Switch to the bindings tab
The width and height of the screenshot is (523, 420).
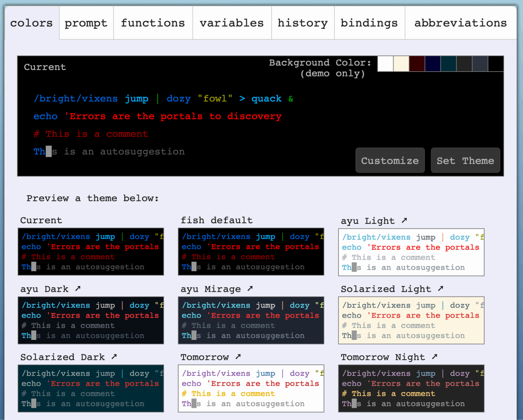(x=369, y=23)
